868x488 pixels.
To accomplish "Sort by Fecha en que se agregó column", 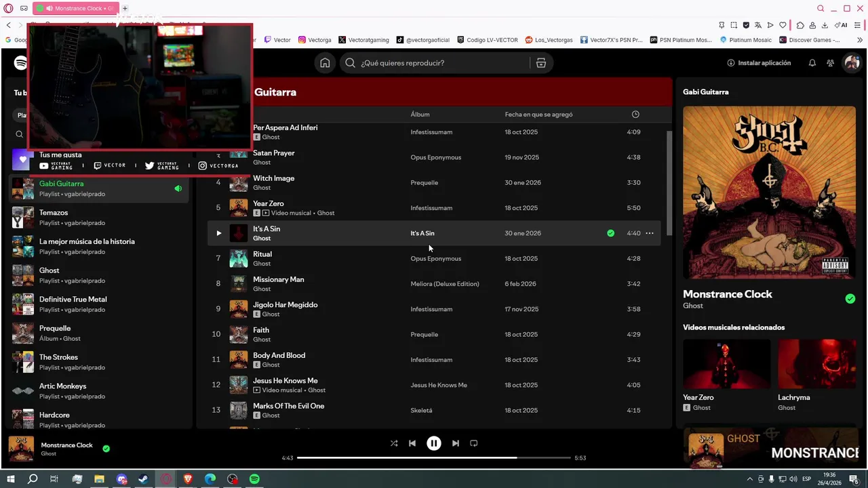I will pos(538,115).
